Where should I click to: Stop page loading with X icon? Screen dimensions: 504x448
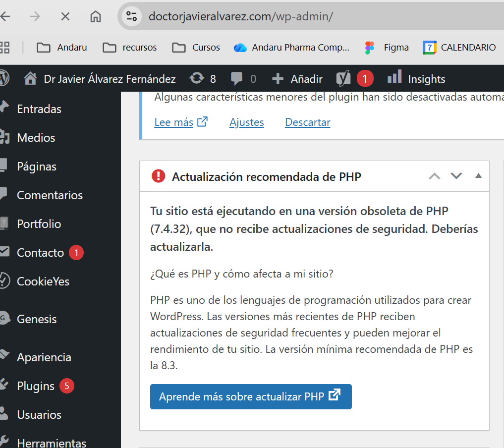click(x=65, y=16)
